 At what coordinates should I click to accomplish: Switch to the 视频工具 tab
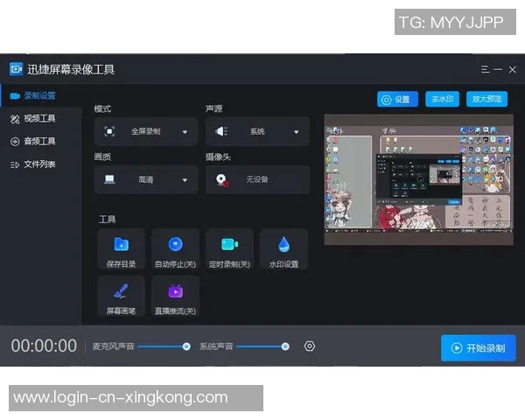point(41,119)
